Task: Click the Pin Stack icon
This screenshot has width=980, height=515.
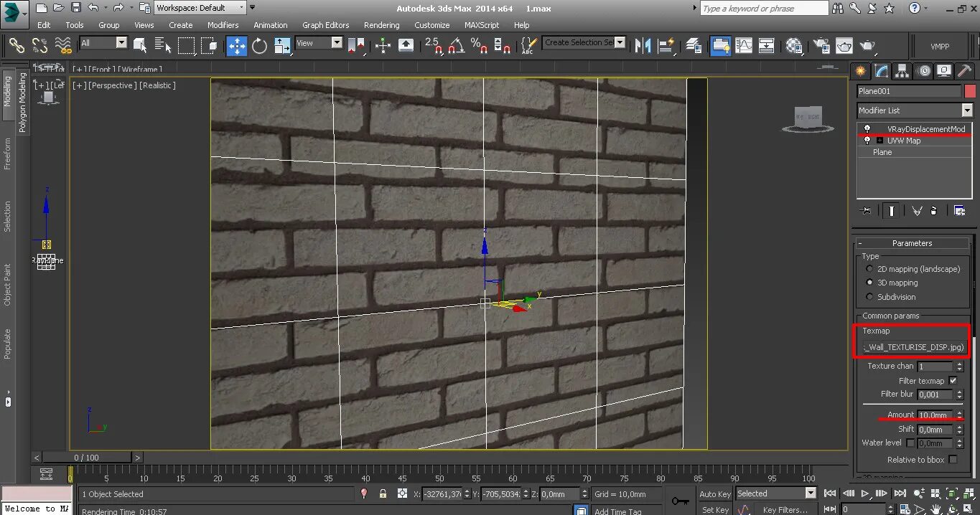Action: pyautogui.click(x=867, y=211)
